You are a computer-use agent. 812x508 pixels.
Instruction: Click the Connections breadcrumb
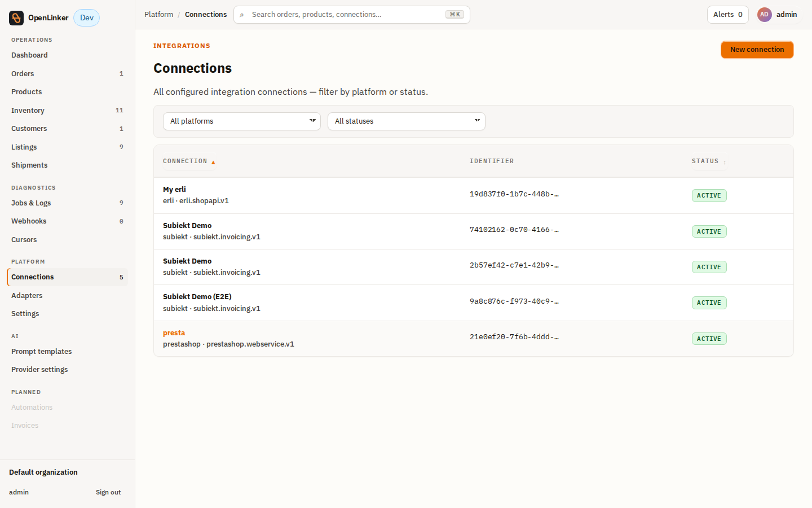pos(206,15)
